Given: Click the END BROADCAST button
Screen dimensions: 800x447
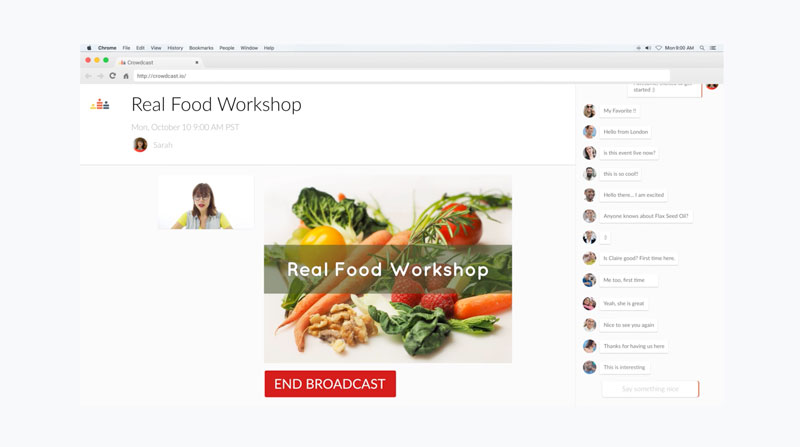Looking at the screenshot, I should (330, 384).
